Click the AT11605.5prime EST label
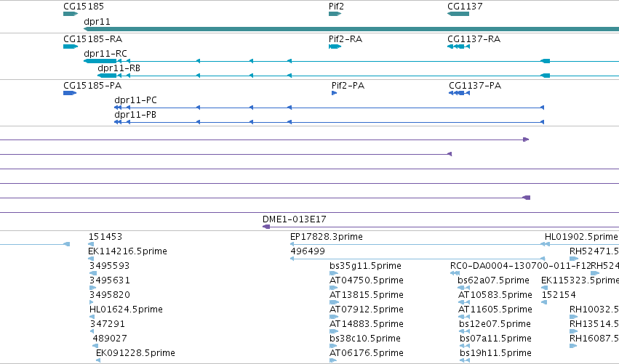The height and width of the screenshot is (364, 619). click(495, 310)
